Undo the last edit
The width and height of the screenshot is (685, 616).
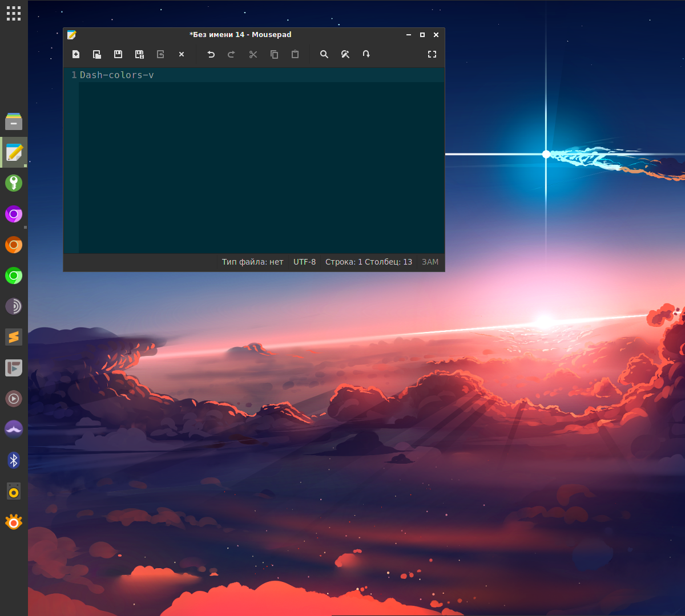[x=211, y=54]
